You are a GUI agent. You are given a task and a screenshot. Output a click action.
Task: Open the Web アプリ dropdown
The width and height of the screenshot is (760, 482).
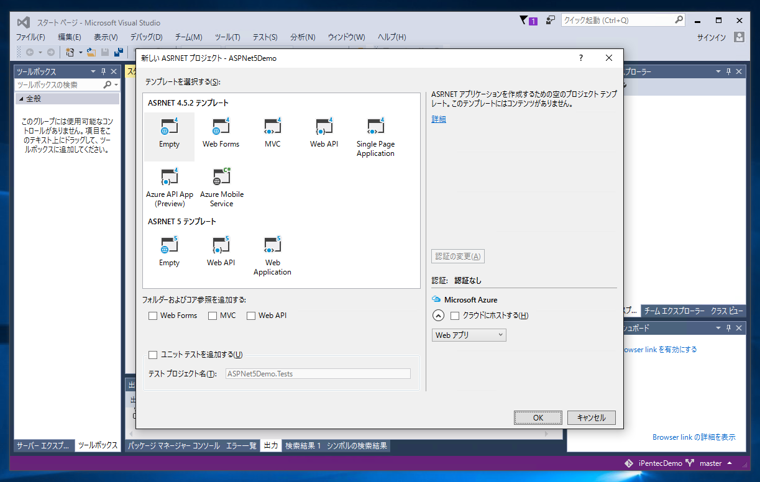point(469,335)
